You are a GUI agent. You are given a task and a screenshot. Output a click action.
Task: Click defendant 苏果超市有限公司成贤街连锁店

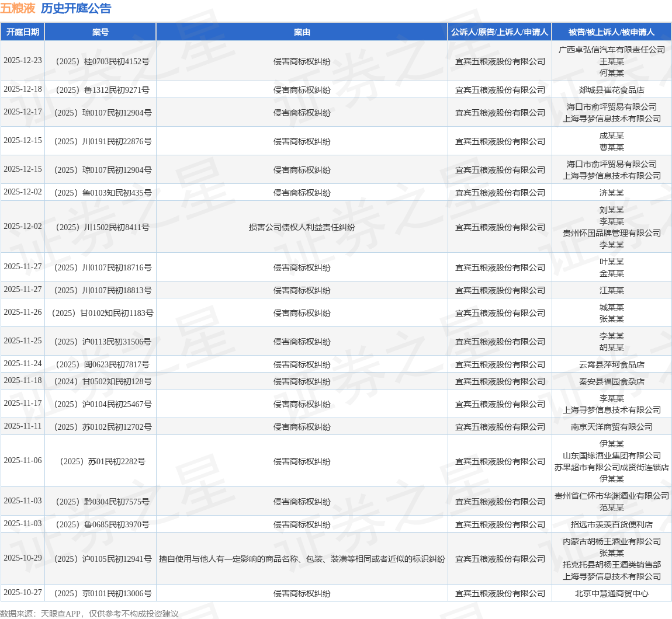pyautogui.click(x=612, y=467)
